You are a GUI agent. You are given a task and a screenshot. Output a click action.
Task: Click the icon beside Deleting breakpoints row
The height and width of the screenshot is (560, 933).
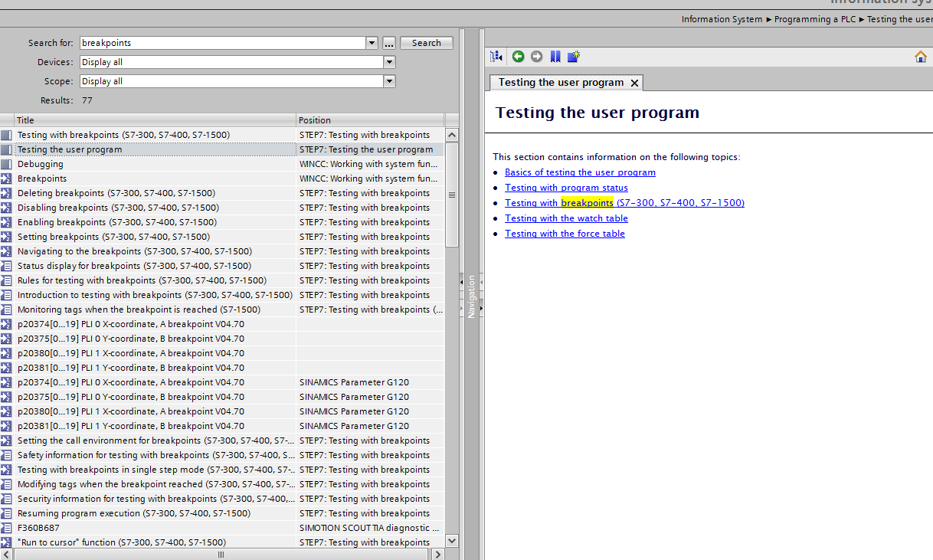(7, 193)
